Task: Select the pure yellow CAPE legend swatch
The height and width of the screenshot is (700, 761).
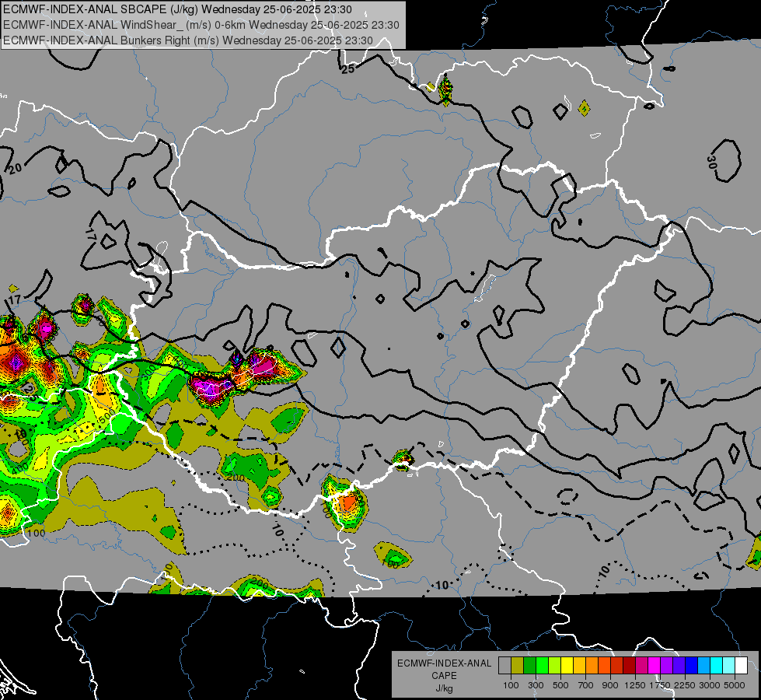Action: (x=567, y=666)
